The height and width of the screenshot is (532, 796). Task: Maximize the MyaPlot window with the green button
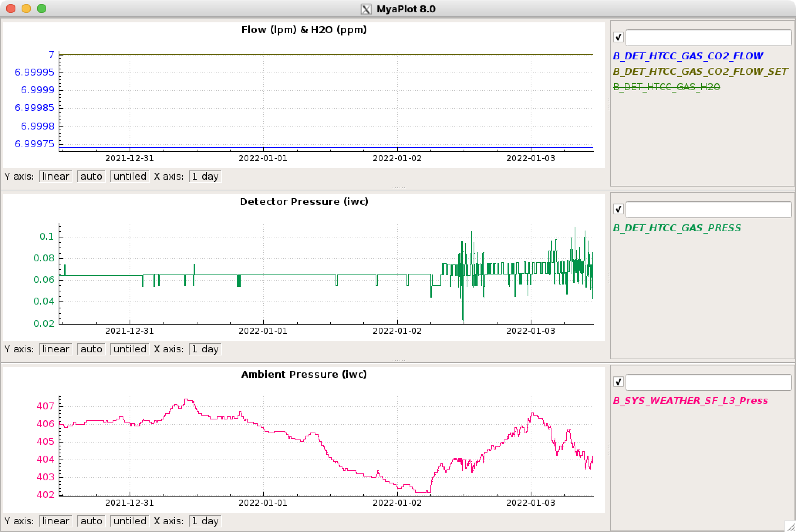(x=42, y=8)
